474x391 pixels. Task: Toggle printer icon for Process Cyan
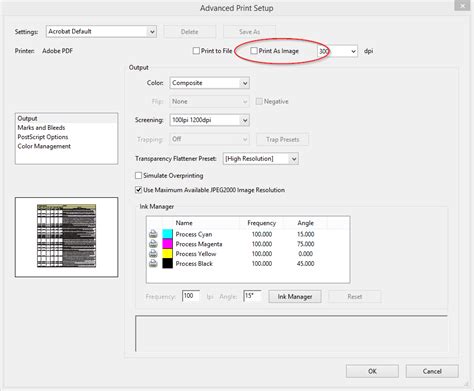point(153,234)
